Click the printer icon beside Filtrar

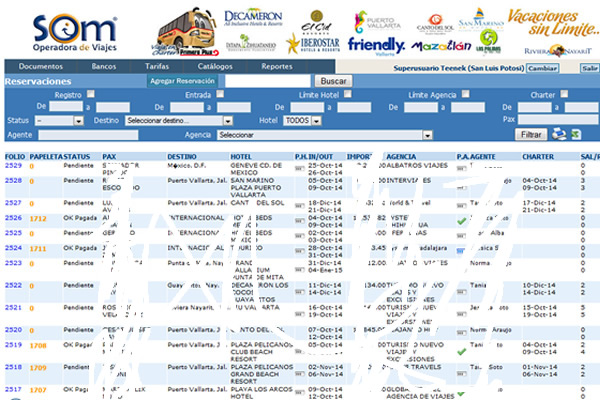click(559, 134)
